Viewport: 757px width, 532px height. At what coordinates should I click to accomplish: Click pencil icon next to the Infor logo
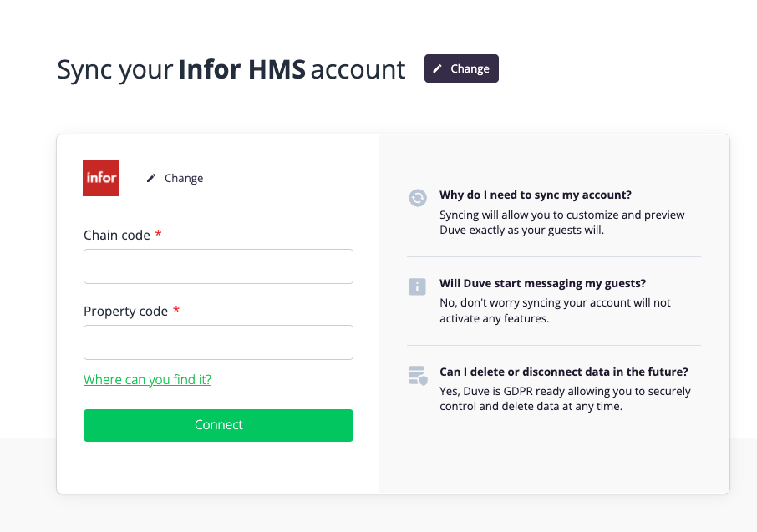coord(151,178)
